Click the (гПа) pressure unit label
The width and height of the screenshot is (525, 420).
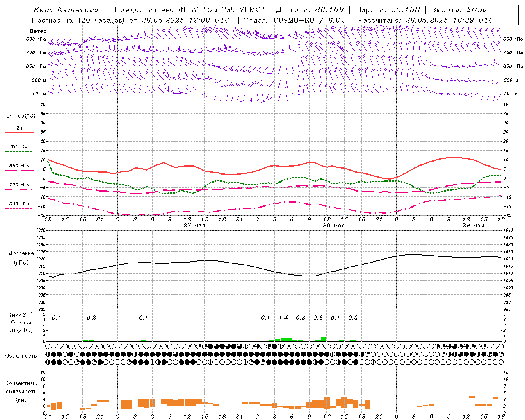coord(21,263)
